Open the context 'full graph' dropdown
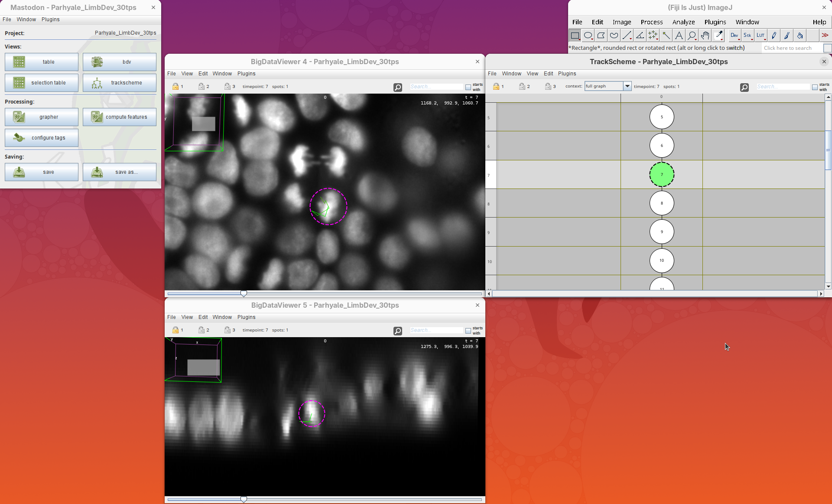The height and width of the screenshot is (504, 832). [x=627, y=86]
